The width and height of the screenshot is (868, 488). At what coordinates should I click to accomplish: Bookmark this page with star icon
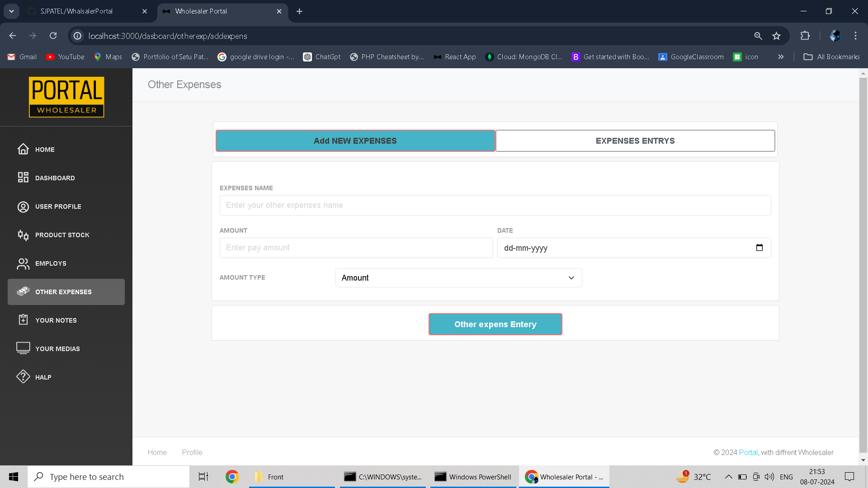[776, 36]
